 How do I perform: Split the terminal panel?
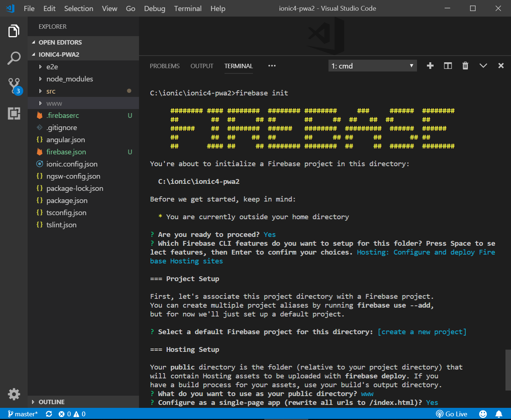448,66
